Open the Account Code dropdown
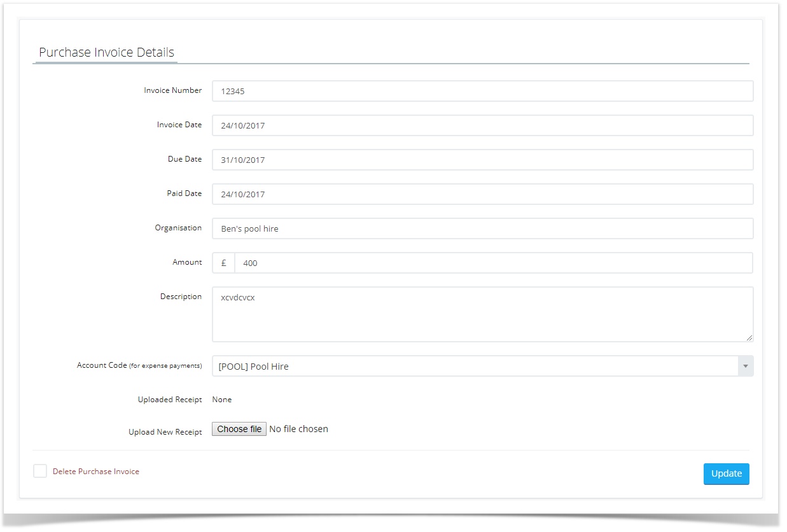Image resolution: width=787 pixels, height=532 pixels. click(482, 366)
